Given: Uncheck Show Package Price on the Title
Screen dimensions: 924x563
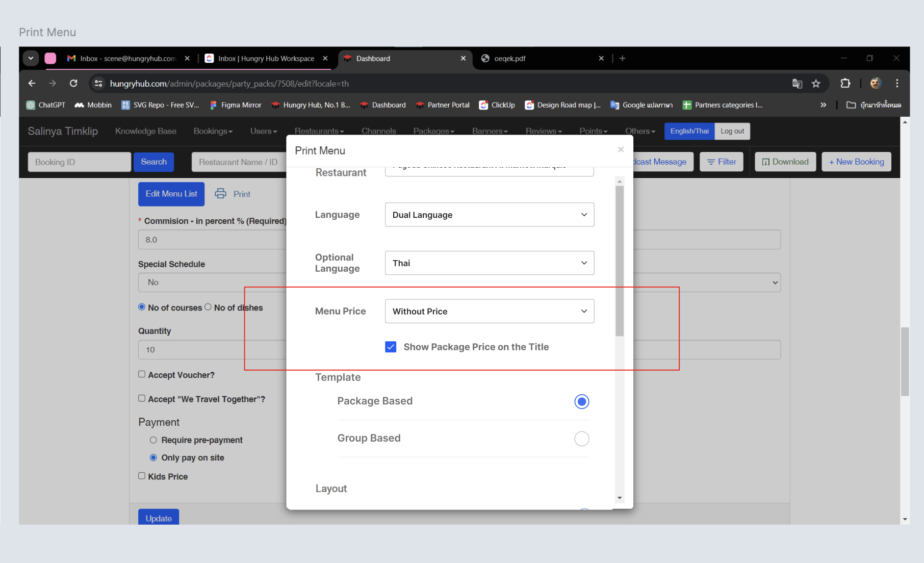Looking at the screenshot, I should coord(391,347).
